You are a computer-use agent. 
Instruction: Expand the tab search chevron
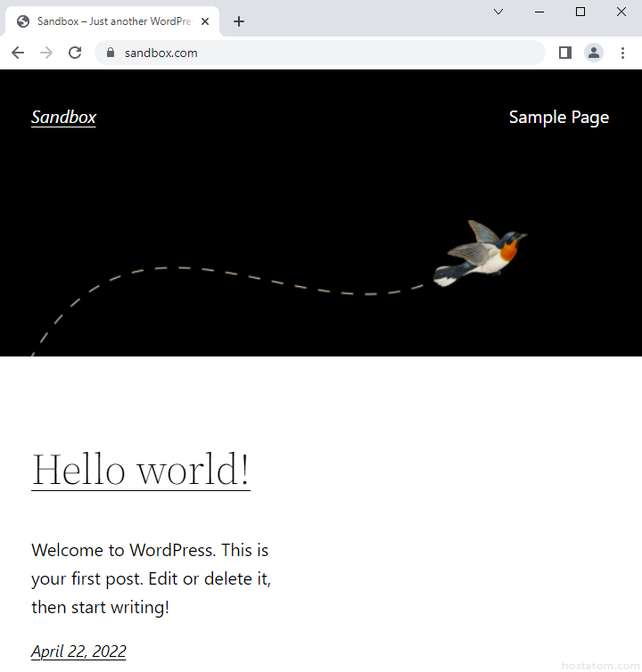pyautogui.click(x=498, y=12)
